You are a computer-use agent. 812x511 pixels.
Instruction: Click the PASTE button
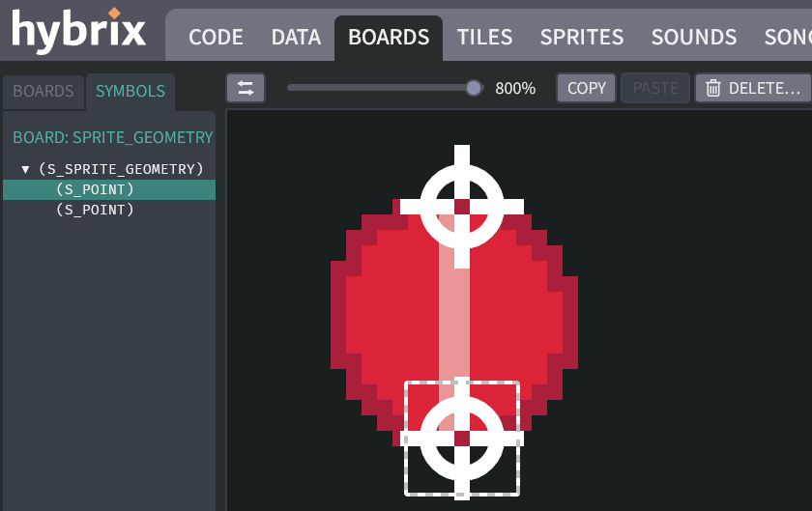(x=655, y=88)
